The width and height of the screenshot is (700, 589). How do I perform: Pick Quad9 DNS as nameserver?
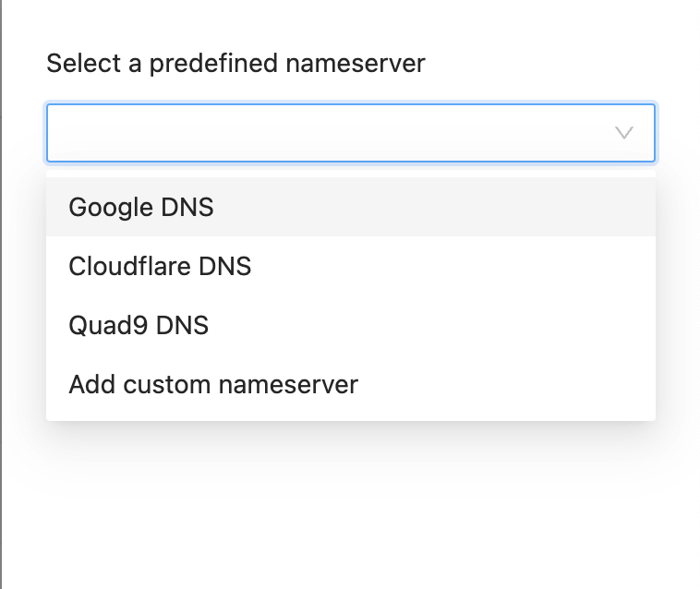[x=139, y=325]
